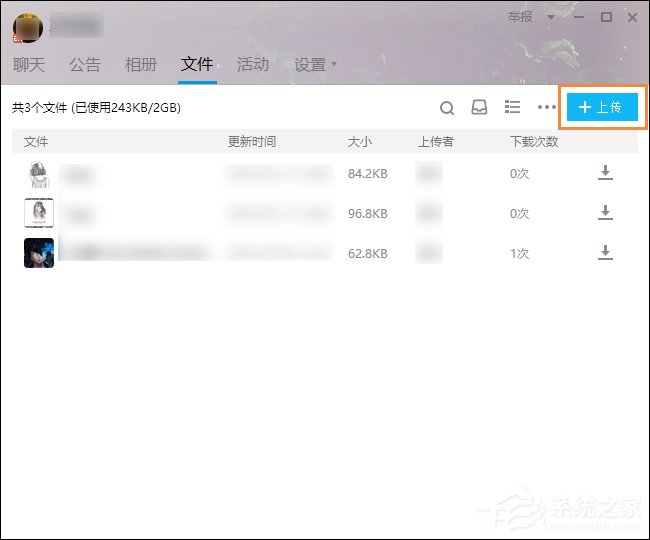The height and width of the screenshot is (540, 650).
Task: Click the group avatar in the title bar
Action: (x=27, y=27)
